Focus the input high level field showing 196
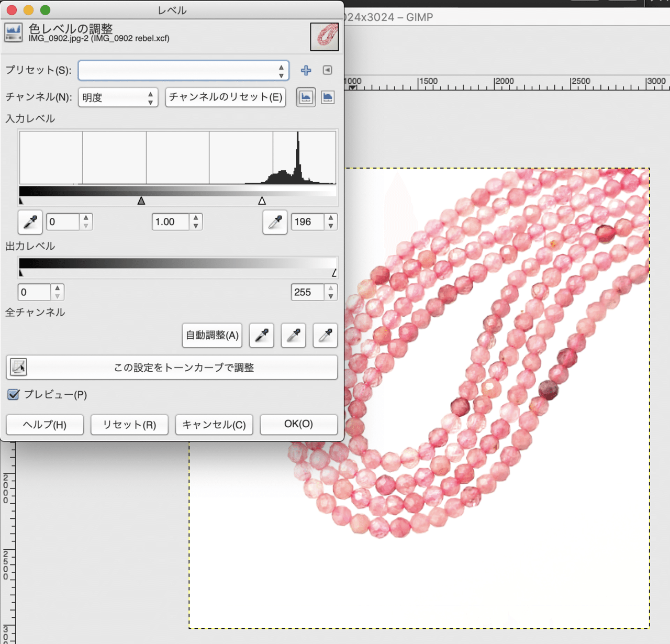 click(308, 222)
